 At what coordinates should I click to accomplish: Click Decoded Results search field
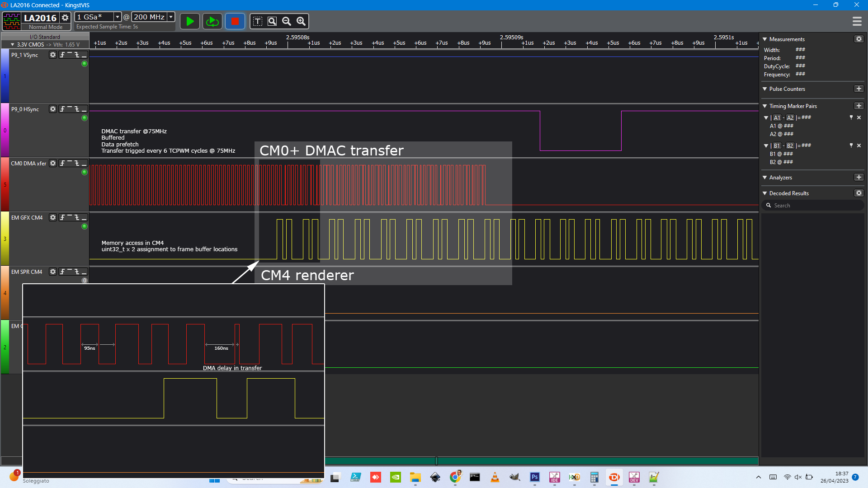pos(814,206)
